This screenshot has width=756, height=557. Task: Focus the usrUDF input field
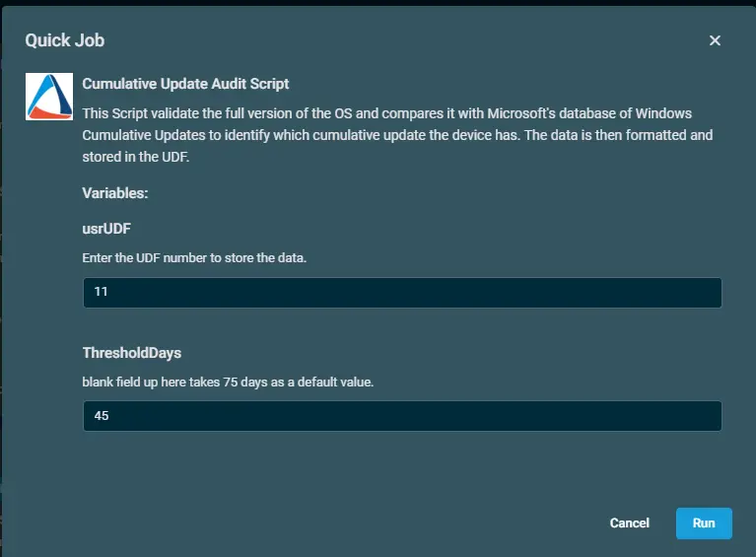402,293
